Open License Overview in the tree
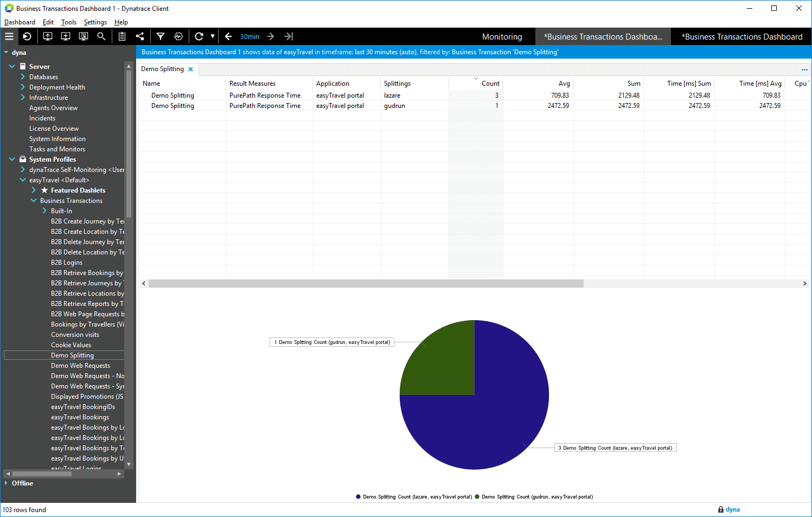This screenshot has width=812, height=517. pos(54,129)
